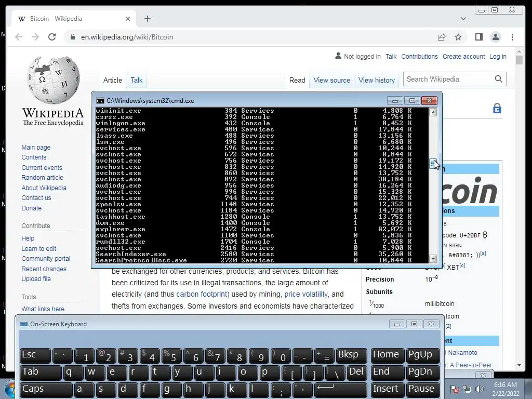532x399 pixels.
Task: Focus the Search Wikipedia input field
Action: pyautogui.click(x=448, y=79)
